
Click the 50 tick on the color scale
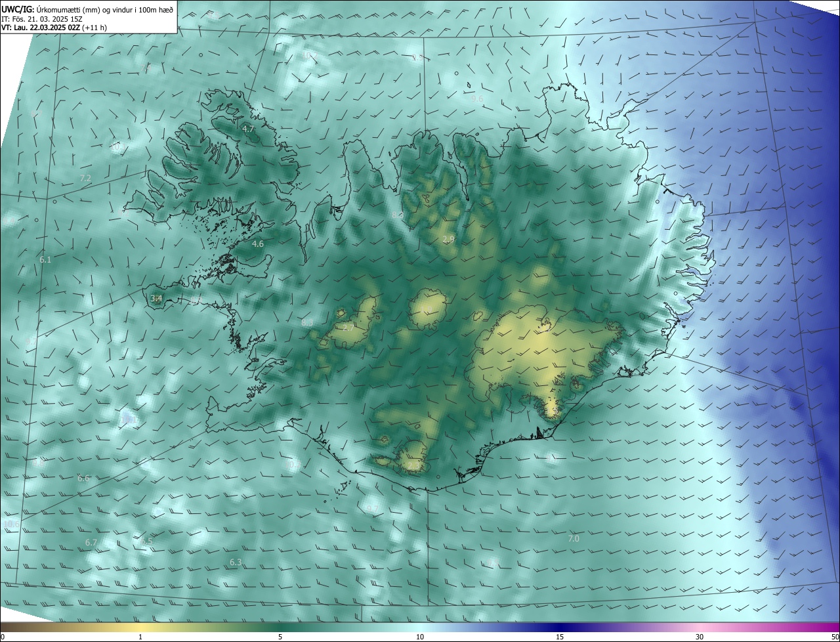click(x=835, y=637)
